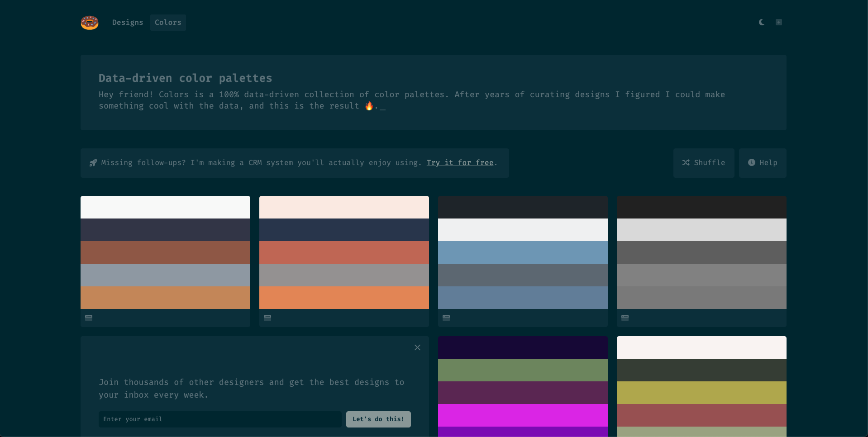Select the black top stripe in grayscale palette
Viewport: 868px width, 437px height.
701,207
